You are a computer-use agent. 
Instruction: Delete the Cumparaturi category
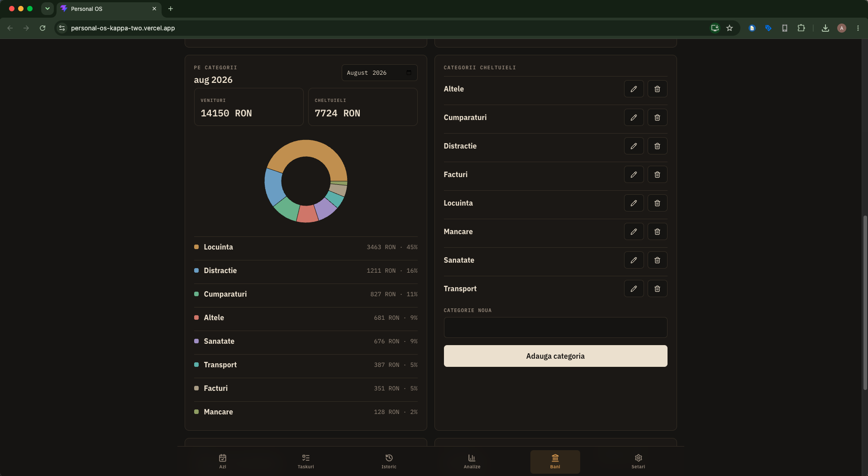(x=657, y=117)
